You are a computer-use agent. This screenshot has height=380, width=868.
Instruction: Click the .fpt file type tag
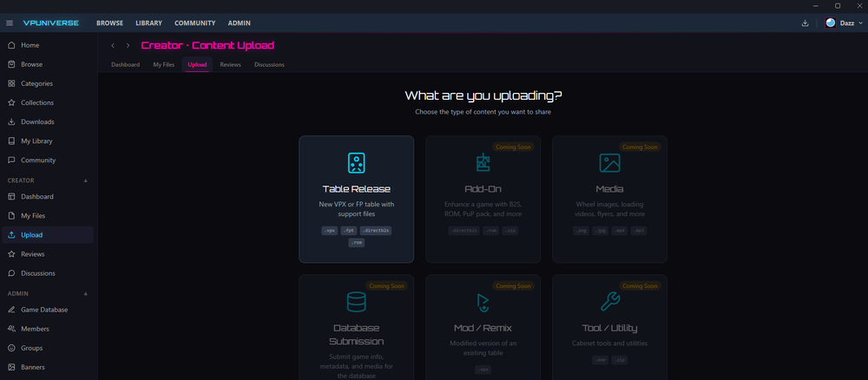349,231
